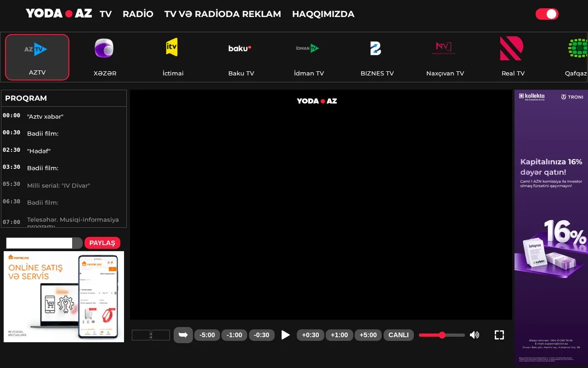Click the minutes time input box

coord(161,335)
